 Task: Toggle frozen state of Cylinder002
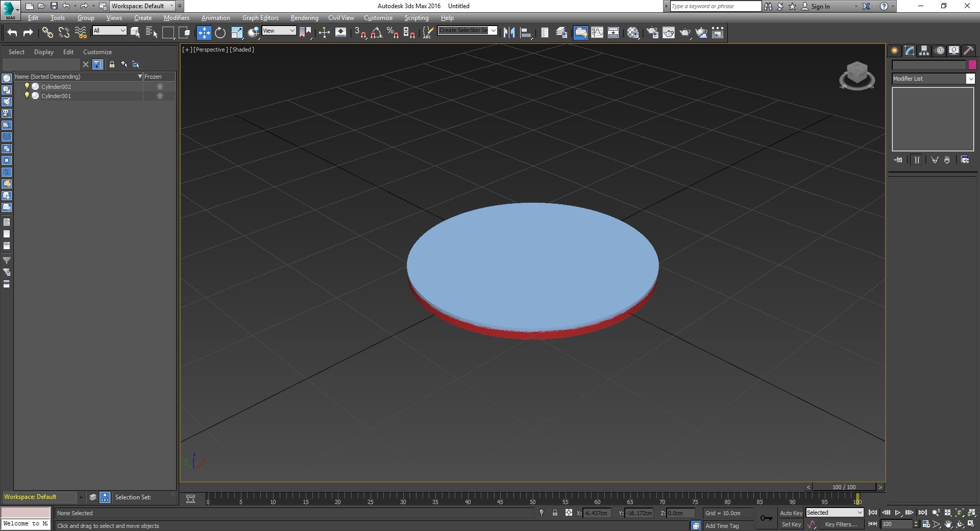click(160, 87)
